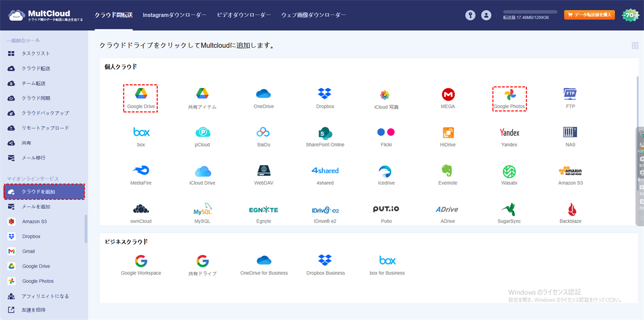Select the NAS icon
The width and height of the screenshot is (644, 320).
click(570, 137)
